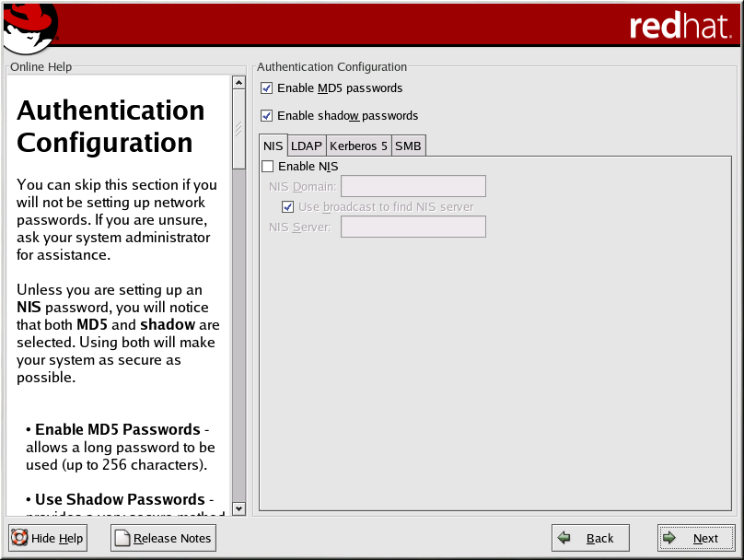Viewport: 744px width, 560px height.
Task: Switch to the LDAP tab
Action: [307, 146]
